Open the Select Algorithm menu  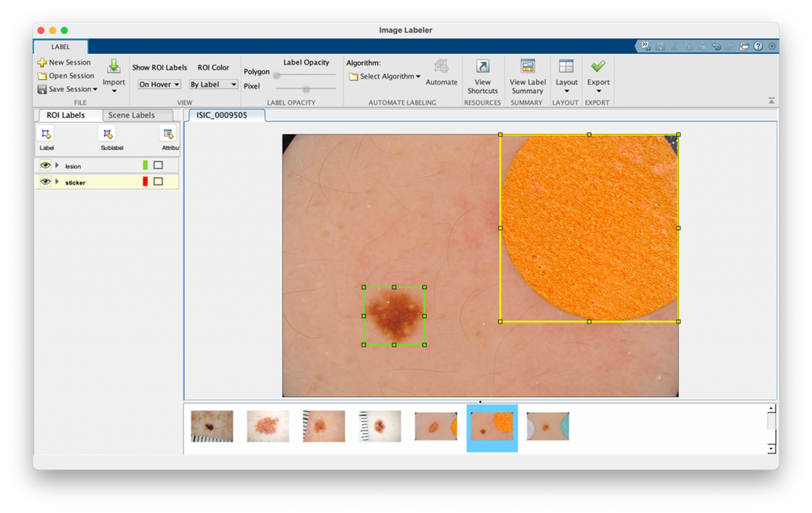[x=385, y=77]
